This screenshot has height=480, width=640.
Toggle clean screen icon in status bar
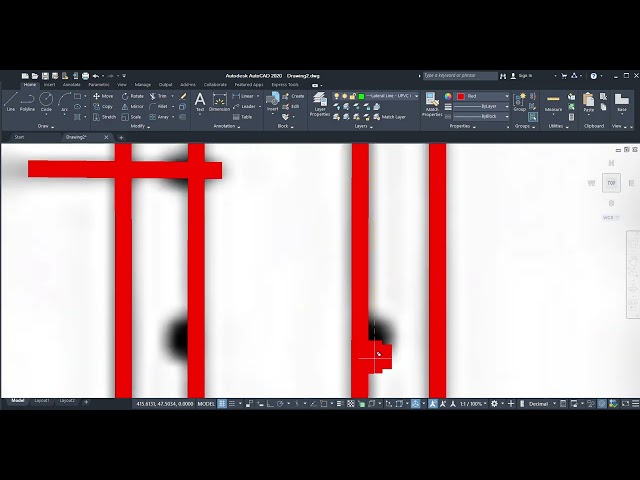tap(625, 404)
